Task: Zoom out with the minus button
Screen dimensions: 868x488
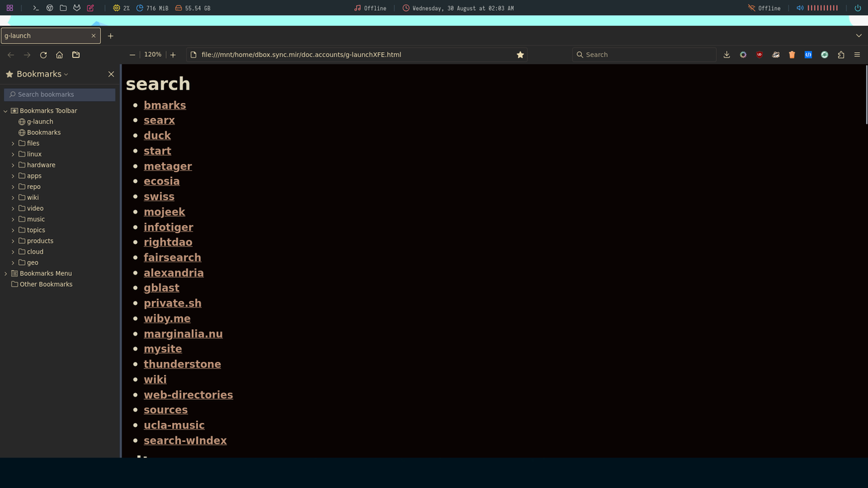Action: [132, 55]
